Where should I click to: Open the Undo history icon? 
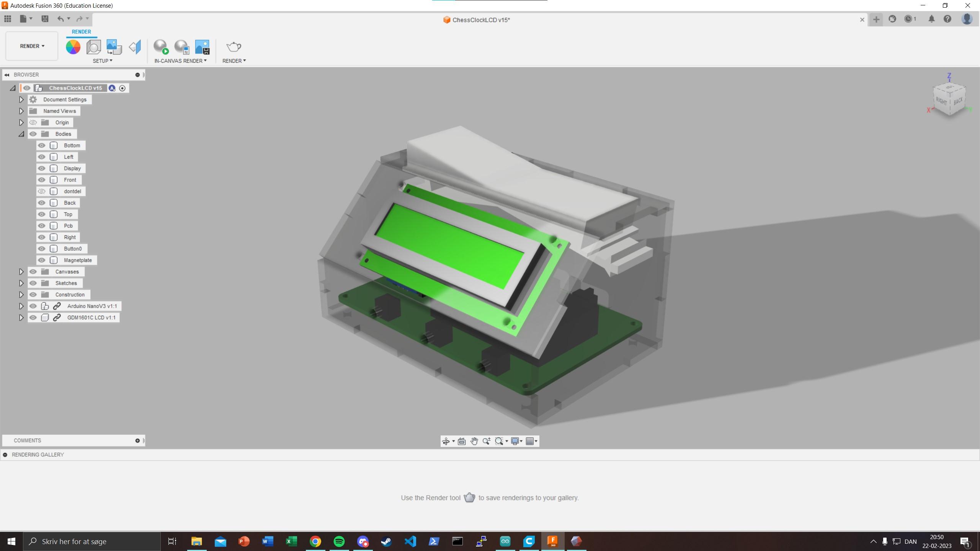click(x=69, y=18)
